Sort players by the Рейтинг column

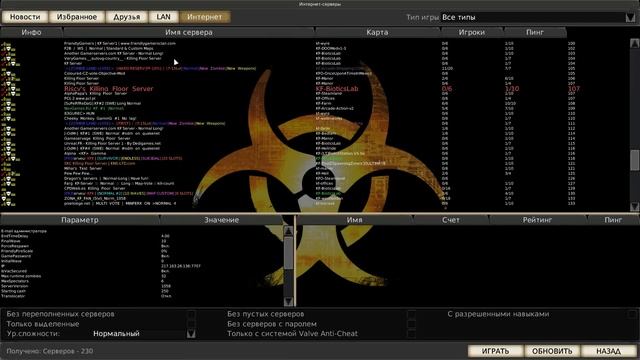[x=537, y=220]
